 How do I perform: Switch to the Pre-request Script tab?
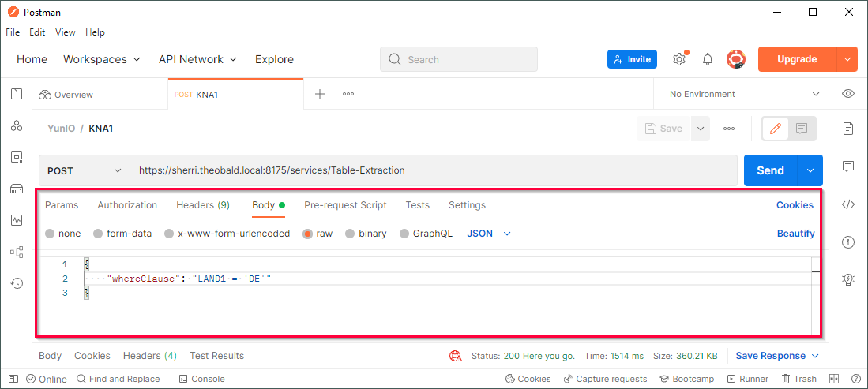pos(345,204)
